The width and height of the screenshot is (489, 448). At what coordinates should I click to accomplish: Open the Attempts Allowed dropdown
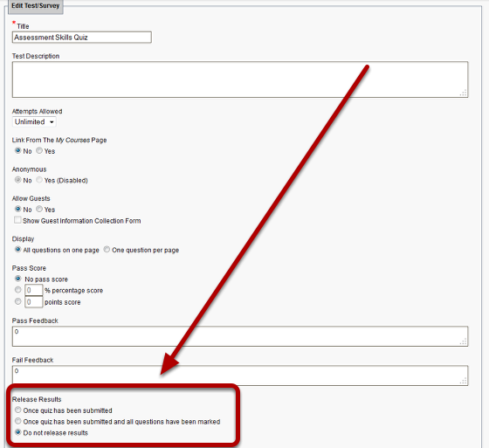(34, 122)
